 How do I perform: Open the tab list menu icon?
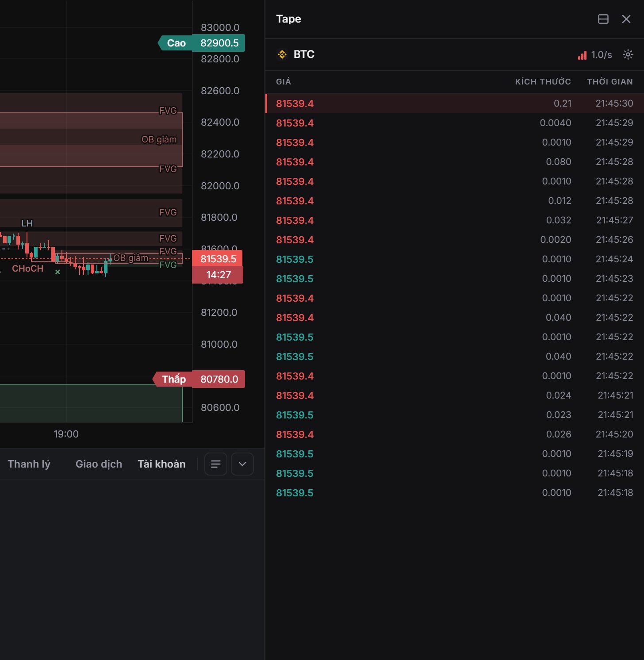pos(216,464)
